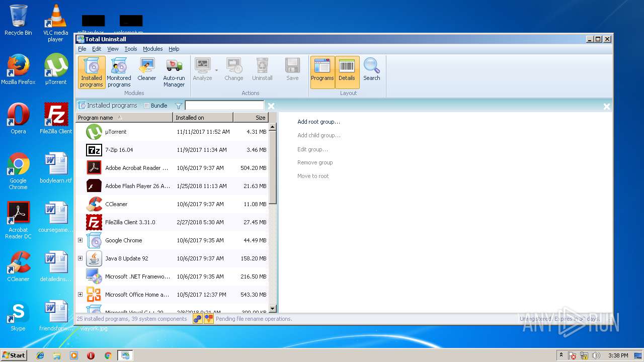Select Microsoft .NET Framework entry
This screenshot has height=362, width=644.
[172, 277]
